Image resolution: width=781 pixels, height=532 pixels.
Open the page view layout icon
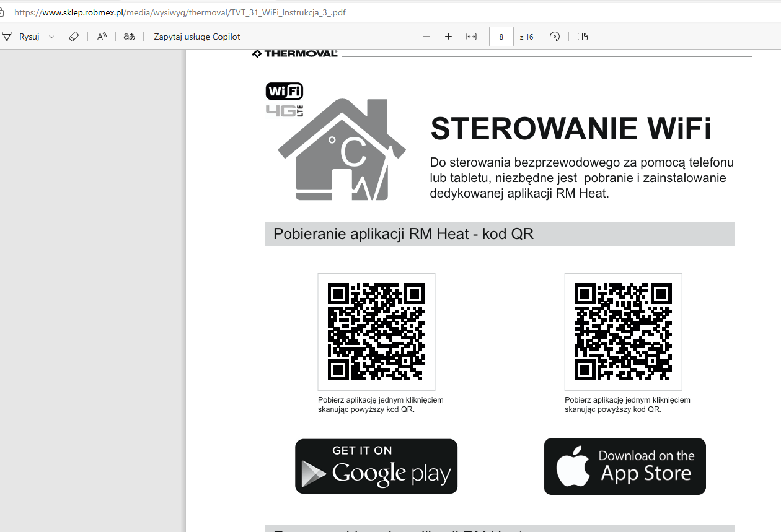pyautogui.click(x=582, y=37)
